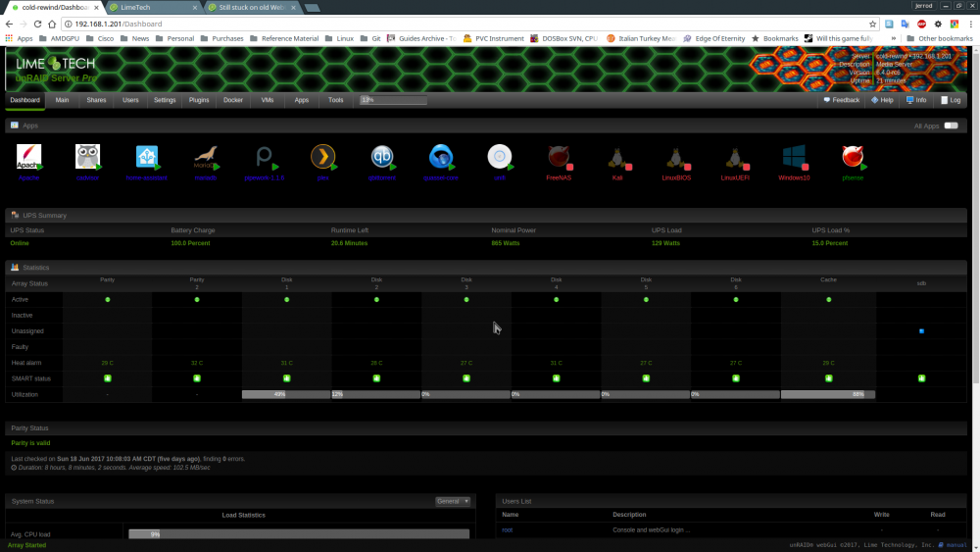
Task: Open the AMDGPU bookmark folder
Action: pyautogui.click(x=59, y=38)
